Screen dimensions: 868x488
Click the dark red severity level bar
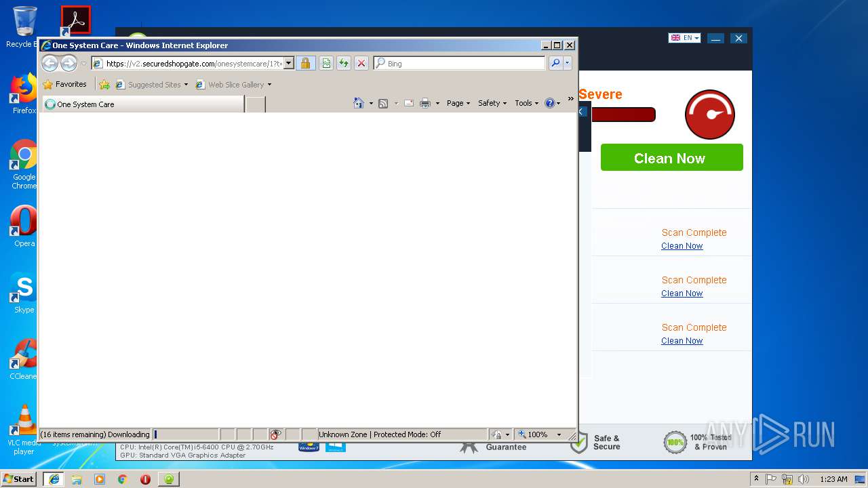tap(623, 115)
